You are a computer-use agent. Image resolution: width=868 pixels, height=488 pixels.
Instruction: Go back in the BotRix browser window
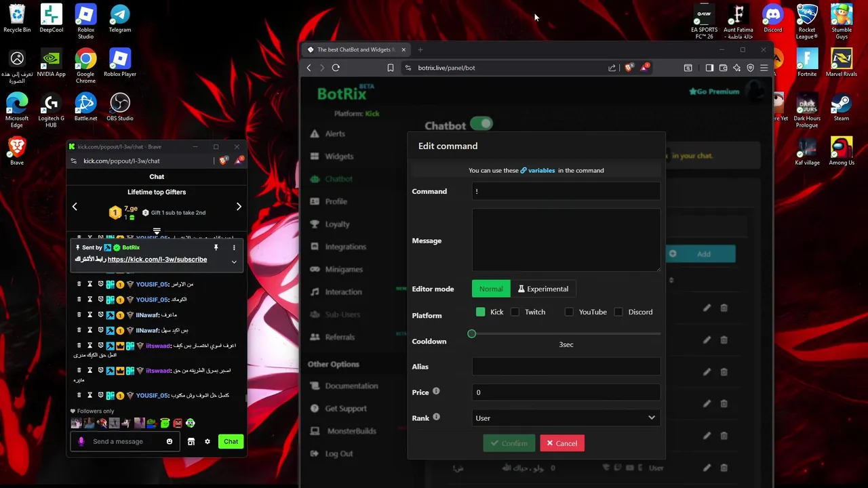(309, 68)
